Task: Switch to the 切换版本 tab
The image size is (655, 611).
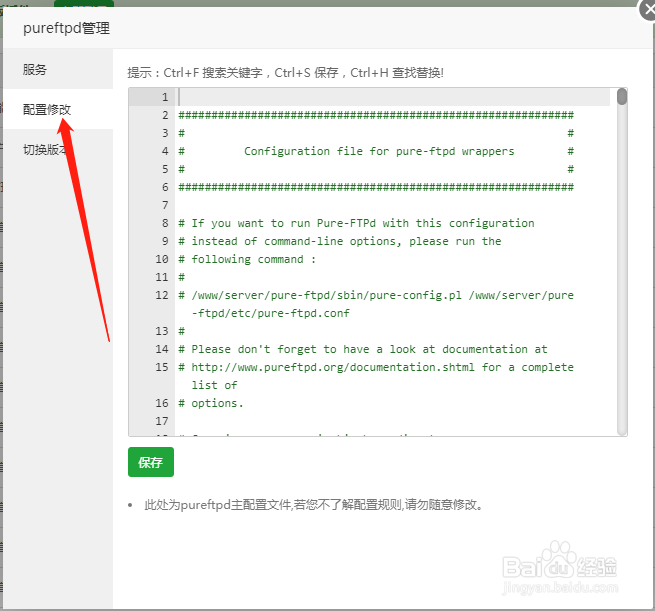Action: coord(58,149)
